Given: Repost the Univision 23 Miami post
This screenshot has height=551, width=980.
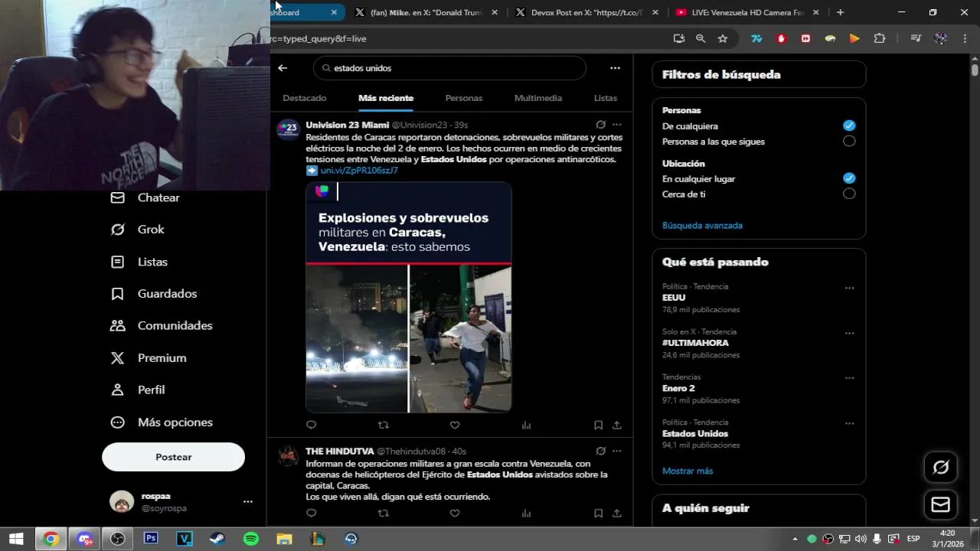Looking at the screenshot, I should 384,425.
